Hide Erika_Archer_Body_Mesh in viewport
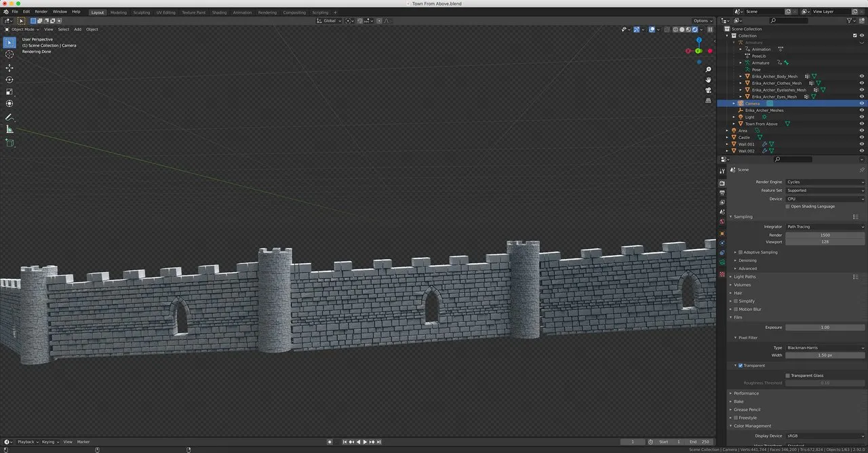Screen dimensions: 868x453 862,77
